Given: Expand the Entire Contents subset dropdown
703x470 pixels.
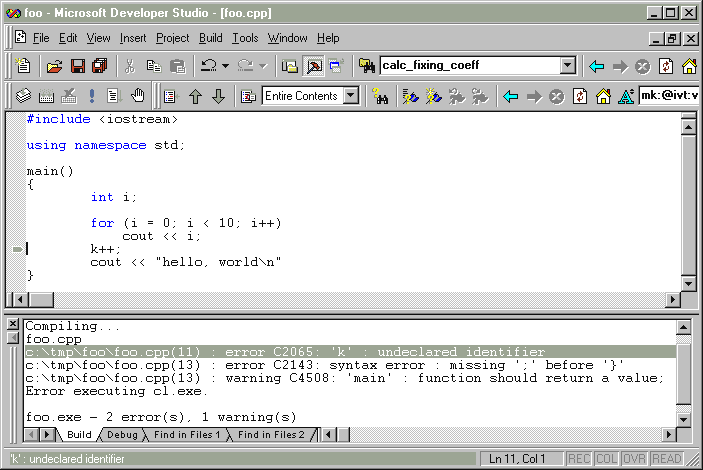Looking at the screenshot, I should point(351,96).
